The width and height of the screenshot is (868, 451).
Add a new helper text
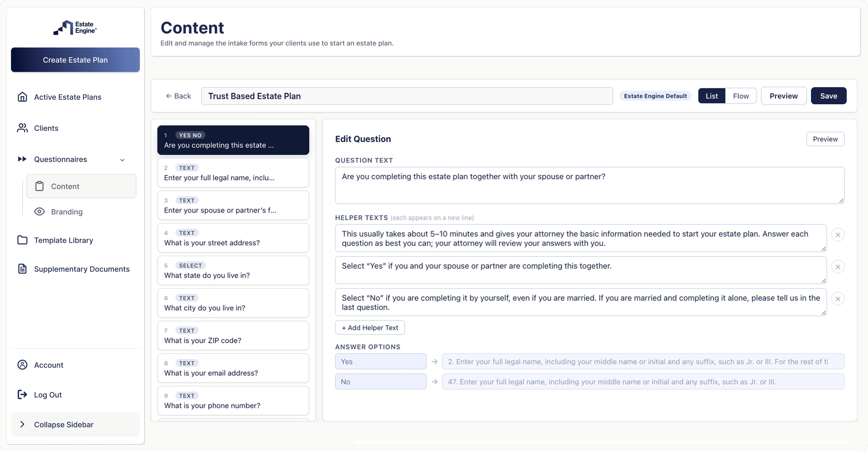(370, 328)
